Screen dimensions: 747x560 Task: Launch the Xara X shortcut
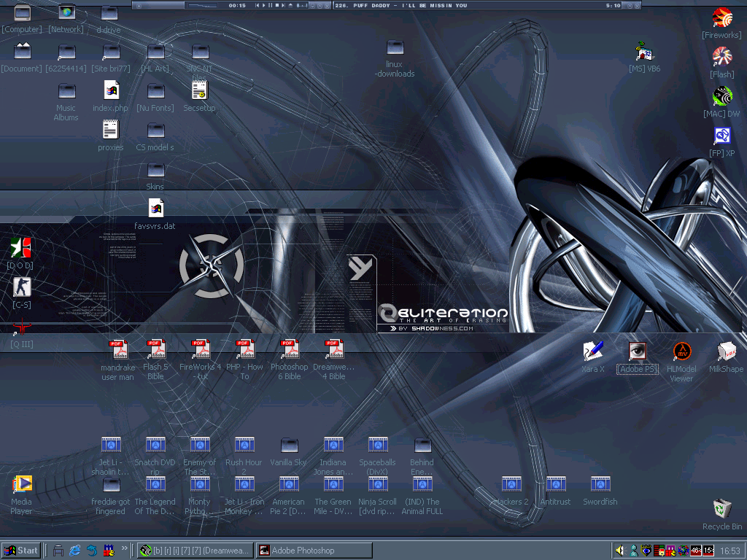(x=593, y=357)
